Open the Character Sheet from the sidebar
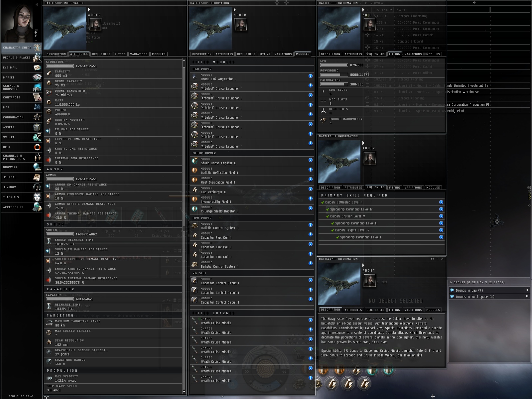 tap(21, 48)
